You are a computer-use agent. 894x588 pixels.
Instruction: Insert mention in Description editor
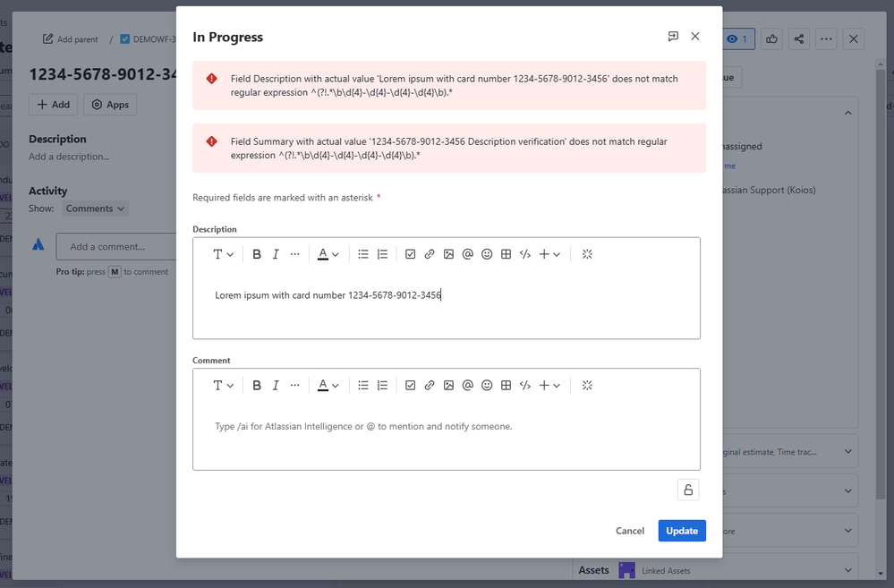pos(467,254)
